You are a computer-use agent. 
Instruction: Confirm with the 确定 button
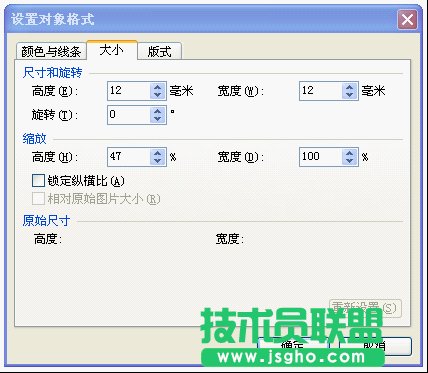293,346
